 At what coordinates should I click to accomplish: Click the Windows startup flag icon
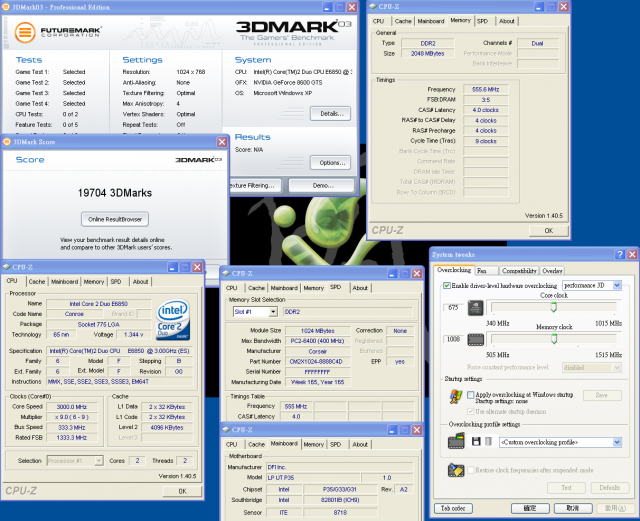[456, 396]
